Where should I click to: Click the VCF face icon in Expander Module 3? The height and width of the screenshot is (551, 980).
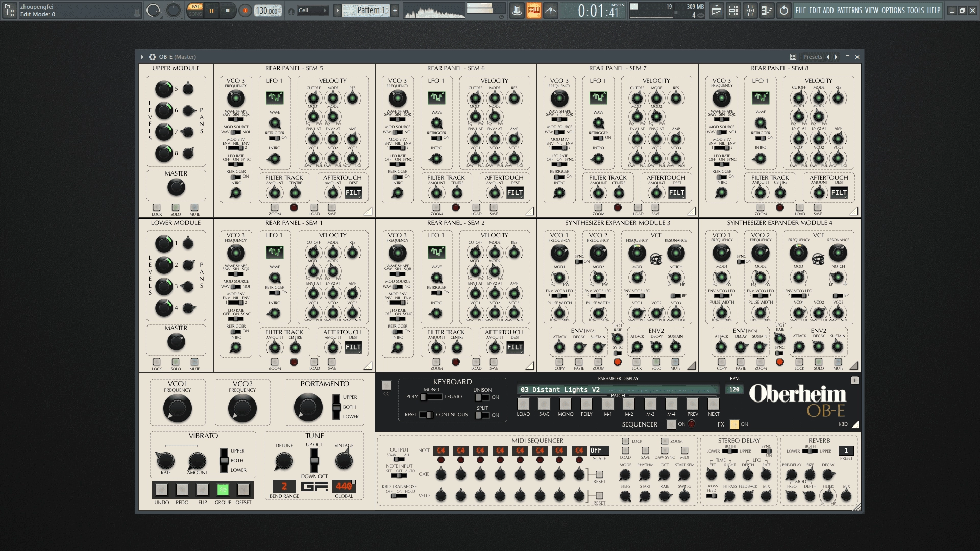(656, 259)
